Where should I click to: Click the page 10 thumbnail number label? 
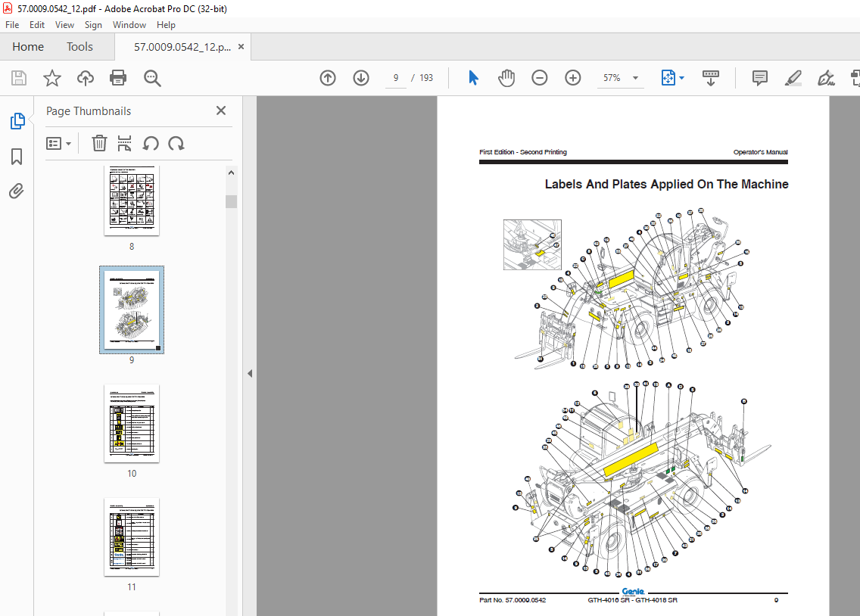[x=132, y=474]
